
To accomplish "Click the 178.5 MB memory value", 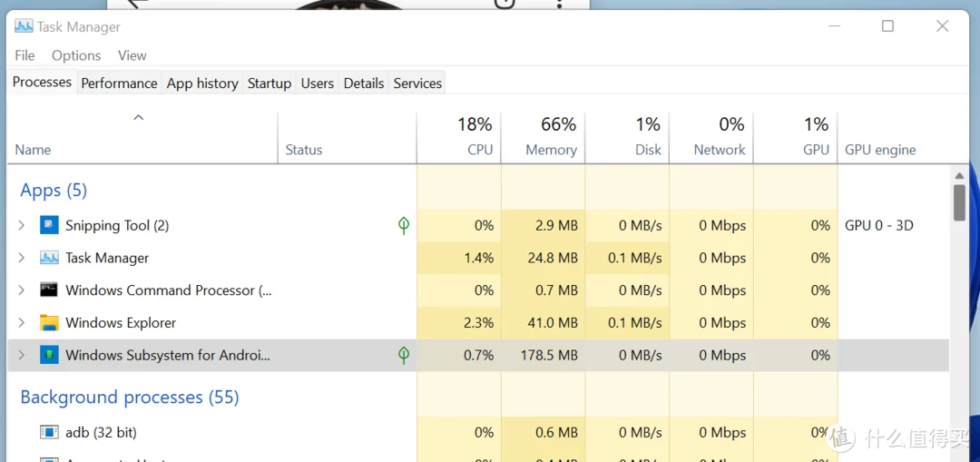I will (549, 355).
